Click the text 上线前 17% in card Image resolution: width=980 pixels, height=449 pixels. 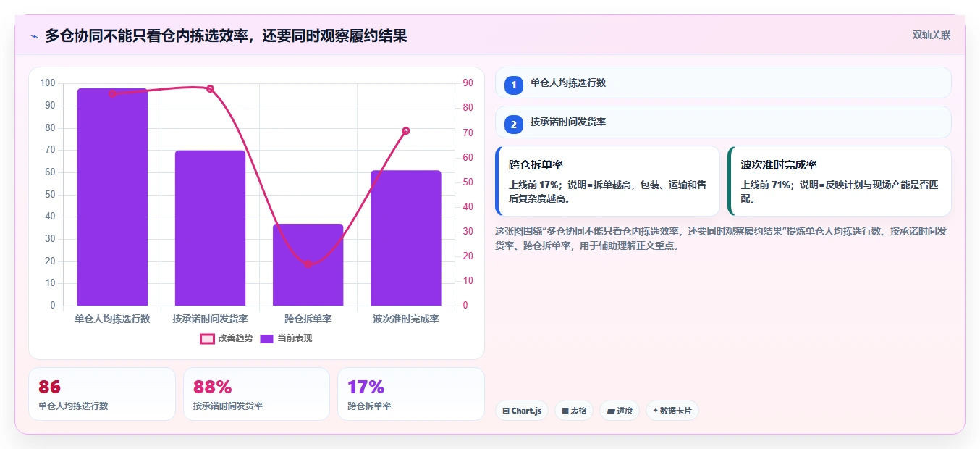click(x=534, y=185)
